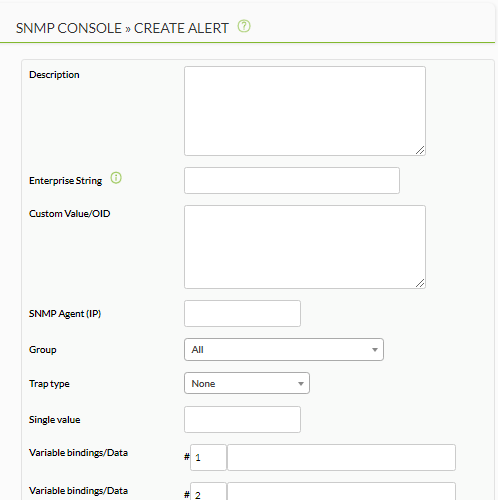Screen dimensions: 500x500
Task: Click the Trap type dropdown arrow
Action: pyautogui.click(x=301, y=384)
